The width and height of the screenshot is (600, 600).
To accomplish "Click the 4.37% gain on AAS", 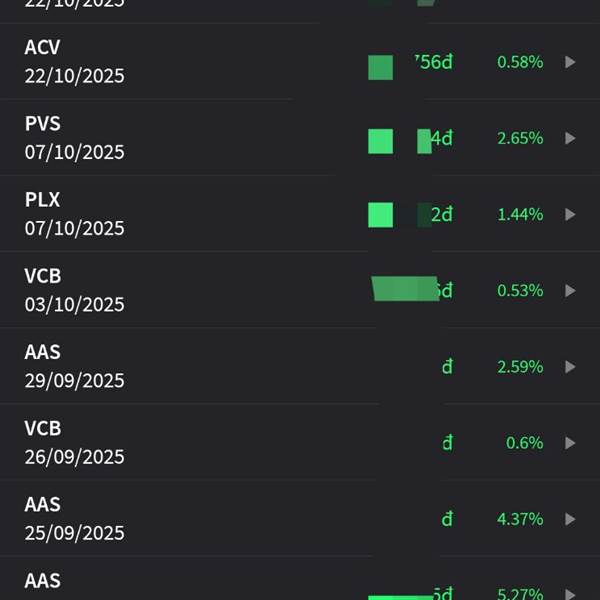I will tap(520, 519).
